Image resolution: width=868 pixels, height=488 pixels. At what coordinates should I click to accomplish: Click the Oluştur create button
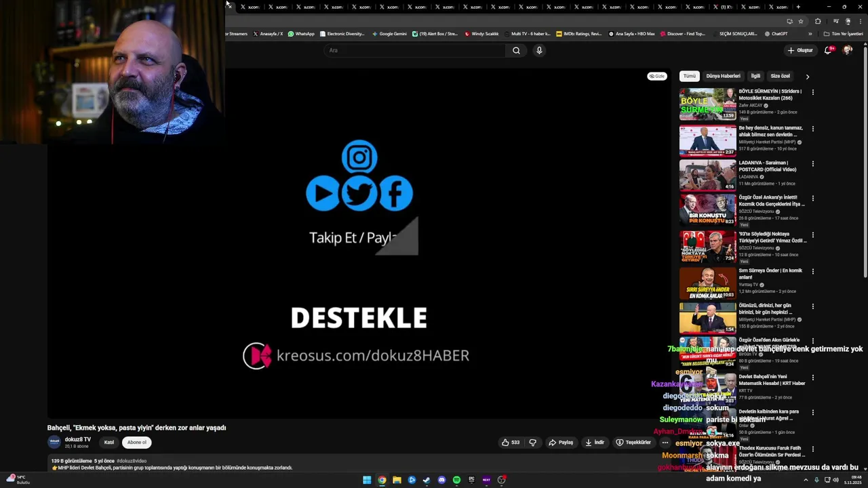click(800, 50)
